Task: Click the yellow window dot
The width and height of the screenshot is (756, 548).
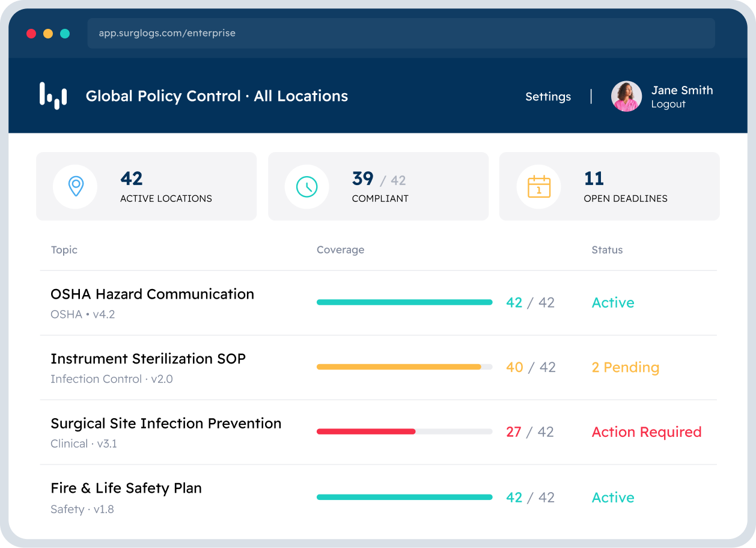Action: coord(48,34)
